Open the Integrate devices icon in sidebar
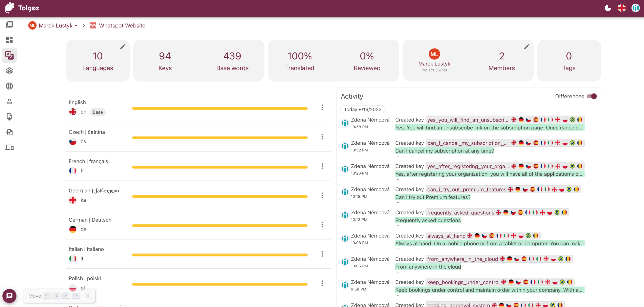This screenshot has width=644, height=307. tap(10, 148)
